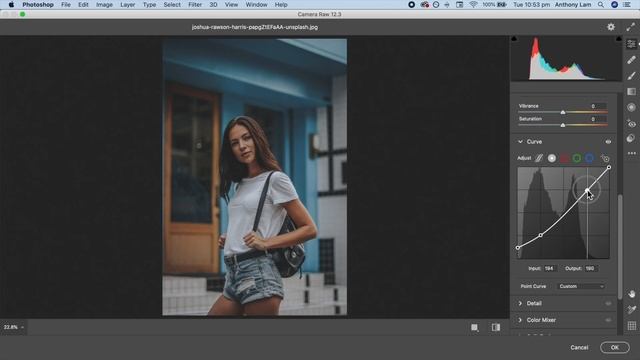
Task: Select the parametric curve adjust icon
Action: (539, 158)
